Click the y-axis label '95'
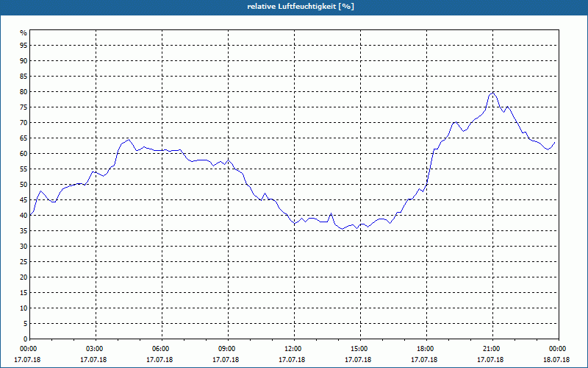This screenshot has width=588, height=368. click(x=24, y=46)
